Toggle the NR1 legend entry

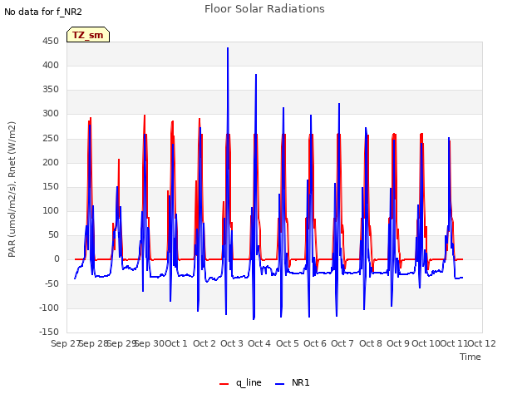coord(292,382)
